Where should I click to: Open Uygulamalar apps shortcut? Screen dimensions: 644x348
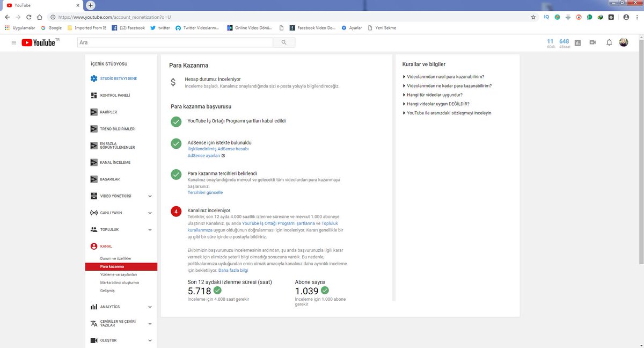point(19,28)
